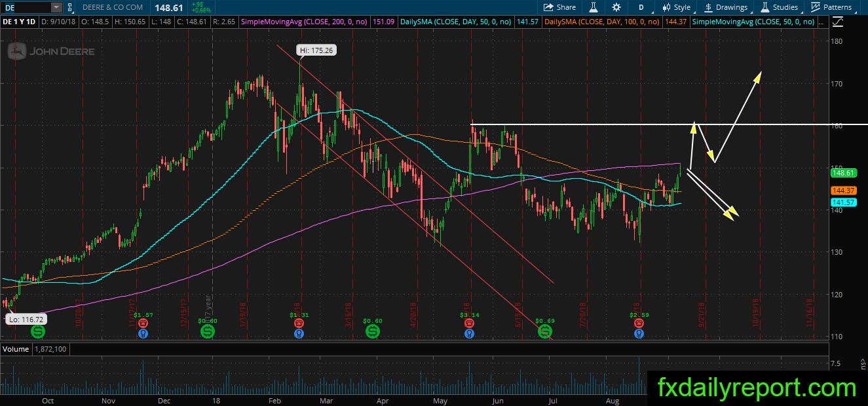Click the $0.60 dividend icon near 2018 start
Screen dimensions: 868x406
208,332
